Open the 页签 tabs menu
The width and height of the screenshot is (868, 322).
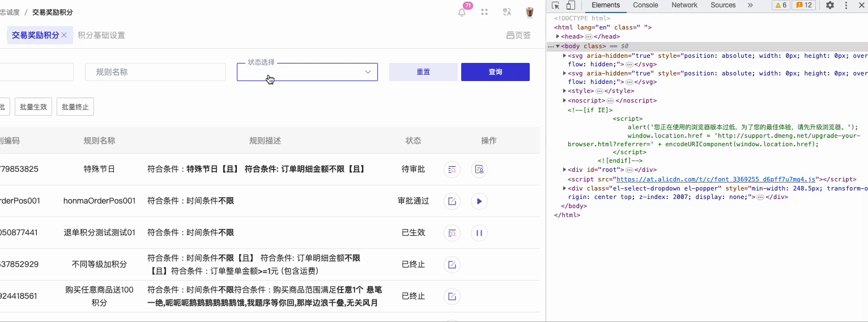point(518,35)
